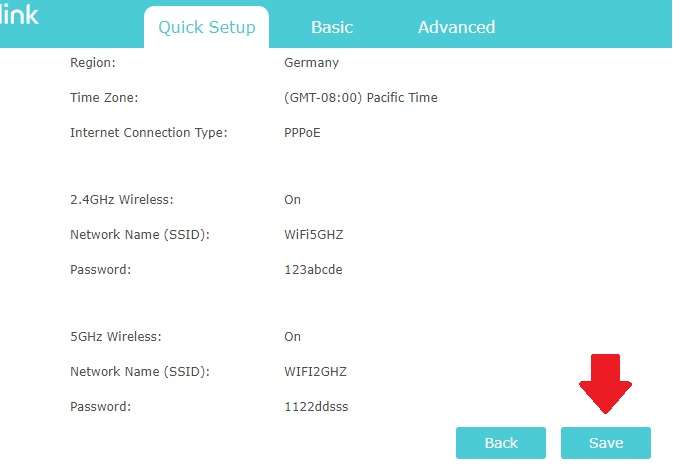Screen dimensions: 673x470
Task: Click the 2.4GHz Wireless label
Action: [x=122, y=200]
